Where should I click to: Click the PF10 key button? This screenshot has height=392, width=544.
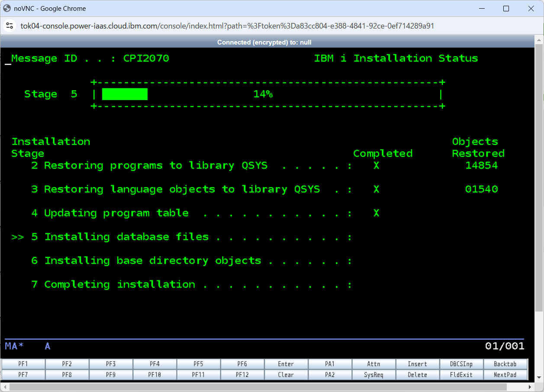coord(155,375)
